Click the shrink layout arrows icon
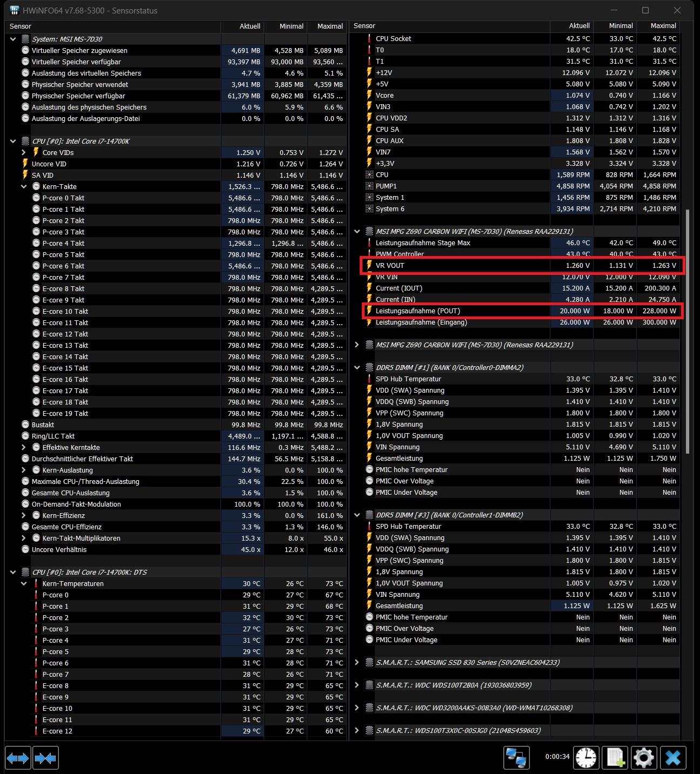This screenshot has height=774, width=700. (45, 758)
